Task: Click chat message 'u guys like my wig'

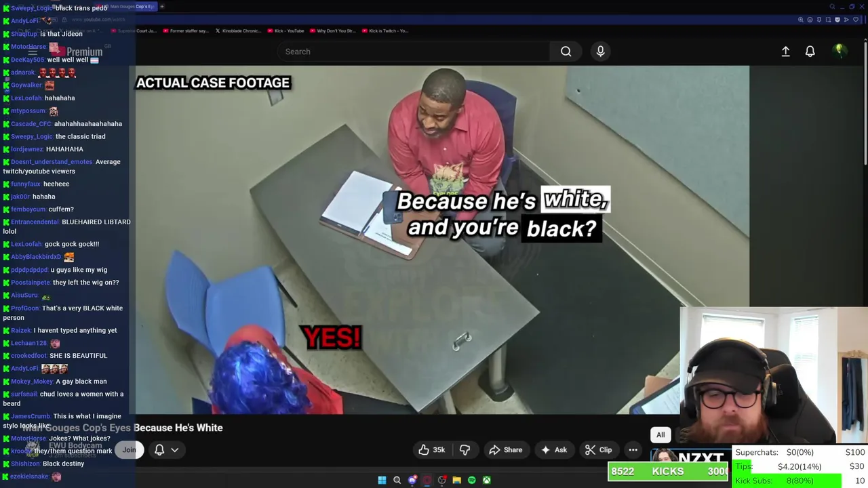Action: coord(79,270)
